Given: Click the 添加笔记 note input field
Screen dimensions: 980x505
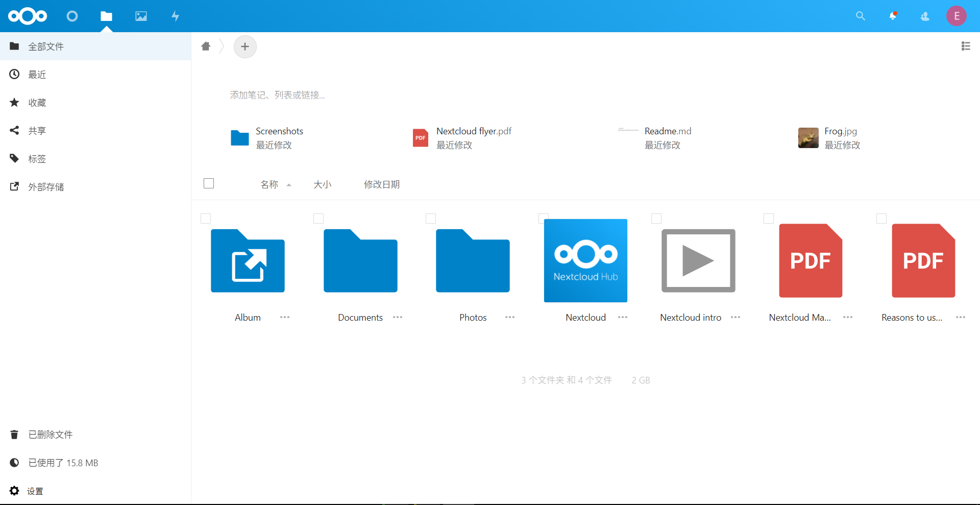Looking at the screenshot, I should (x=277, y=95).
